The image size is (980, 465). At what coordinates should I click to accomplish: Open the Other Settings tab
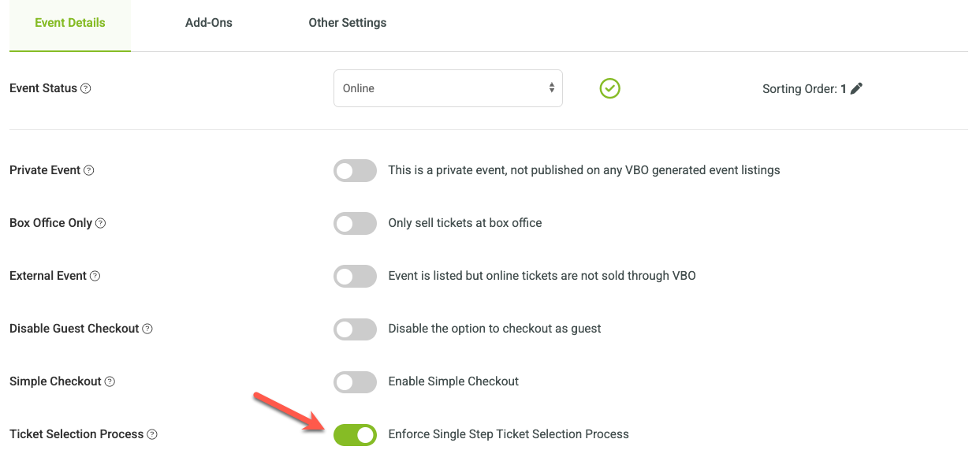pyautogui.click(x=348, y=23)
